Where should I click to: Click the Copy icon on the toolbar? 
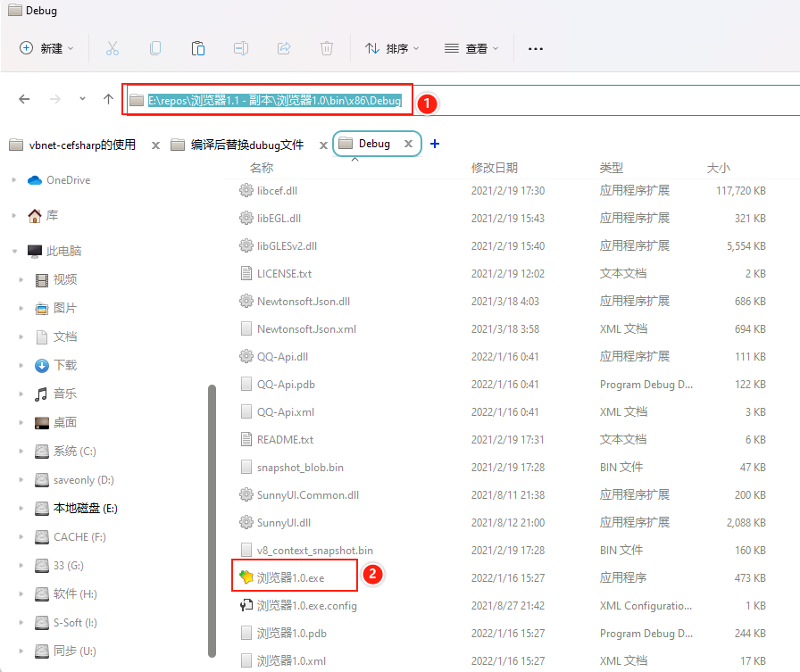coord(155,48)
